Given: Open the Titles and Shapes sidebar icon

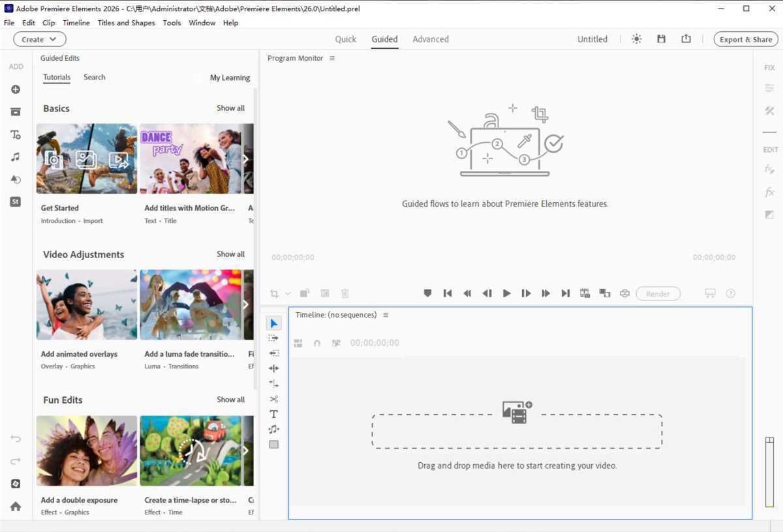Looking at the screenshot, I should 16,135.
